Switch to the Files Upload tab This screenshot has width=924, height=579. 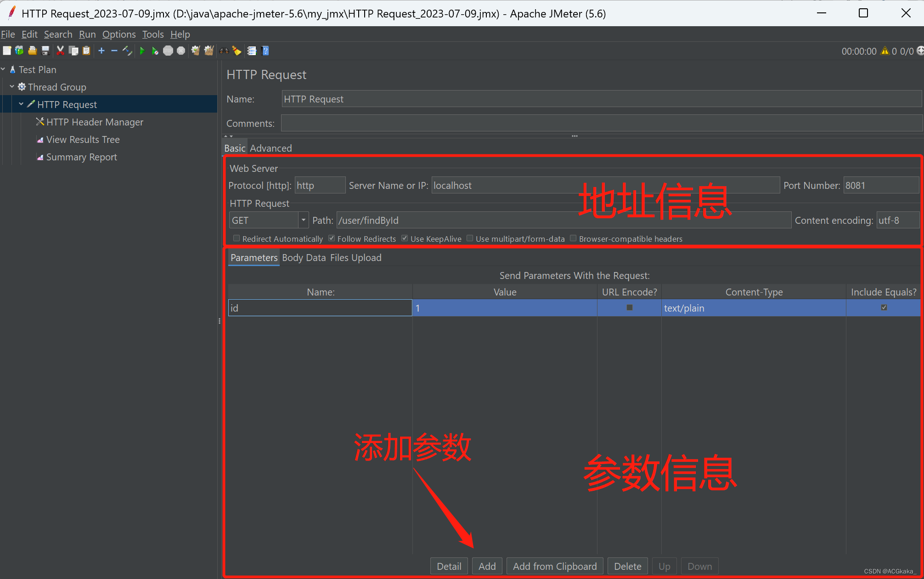tap(355, 257)
